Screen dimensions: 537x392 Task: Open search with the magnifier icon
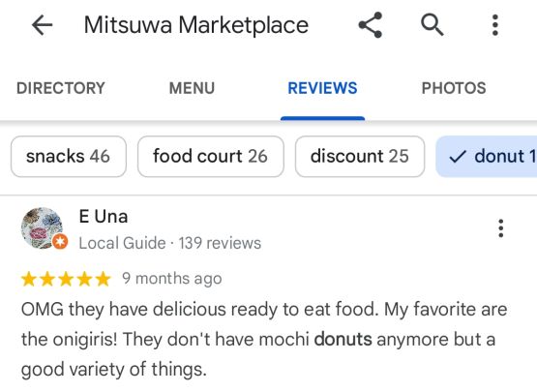[x=433, y=25]
